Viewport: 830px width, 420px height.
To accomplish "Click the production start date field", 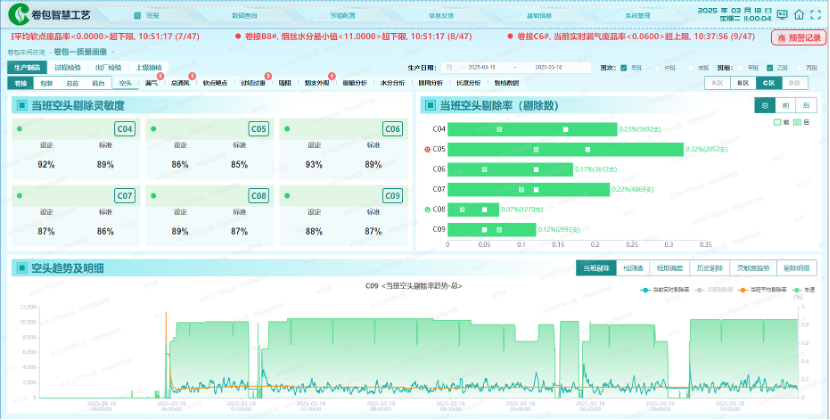I will [x=482, y=67].
